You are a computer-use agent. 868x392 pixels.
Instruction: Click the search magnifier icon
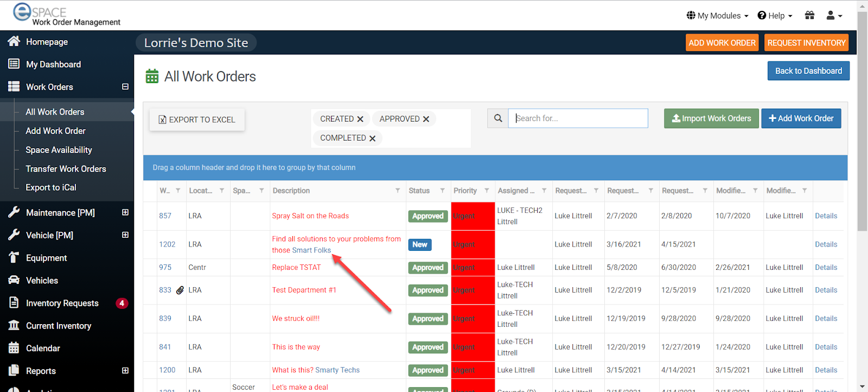tap(497, 118)
